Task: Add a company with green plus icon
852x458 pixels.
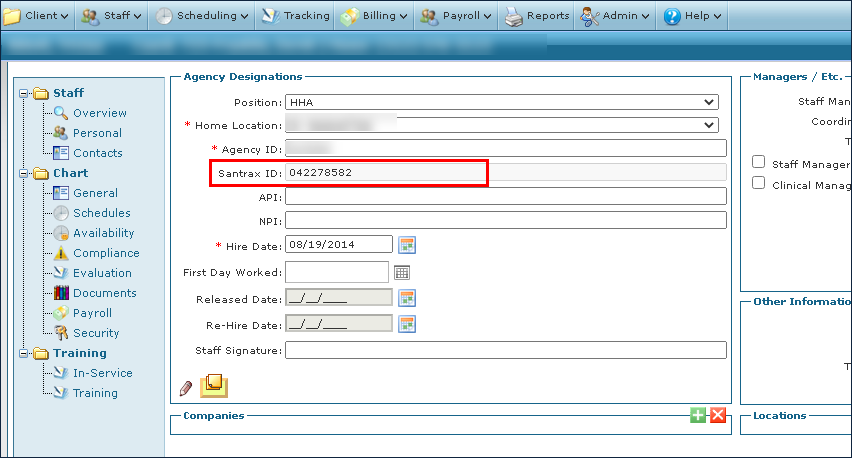Action: 698,415
